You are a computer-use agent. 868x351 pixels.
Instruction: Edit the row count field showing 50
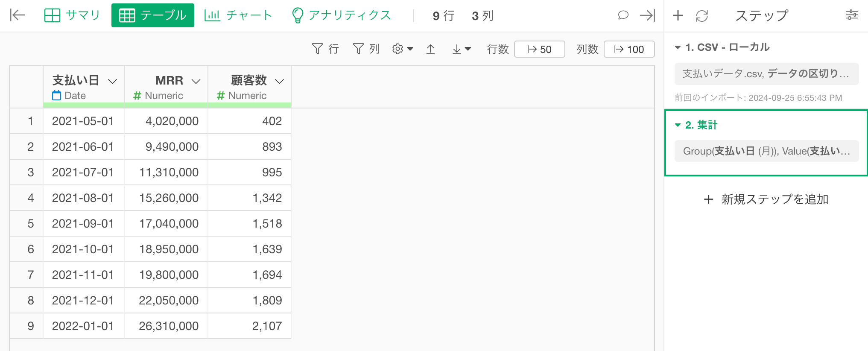coord(540,49)
